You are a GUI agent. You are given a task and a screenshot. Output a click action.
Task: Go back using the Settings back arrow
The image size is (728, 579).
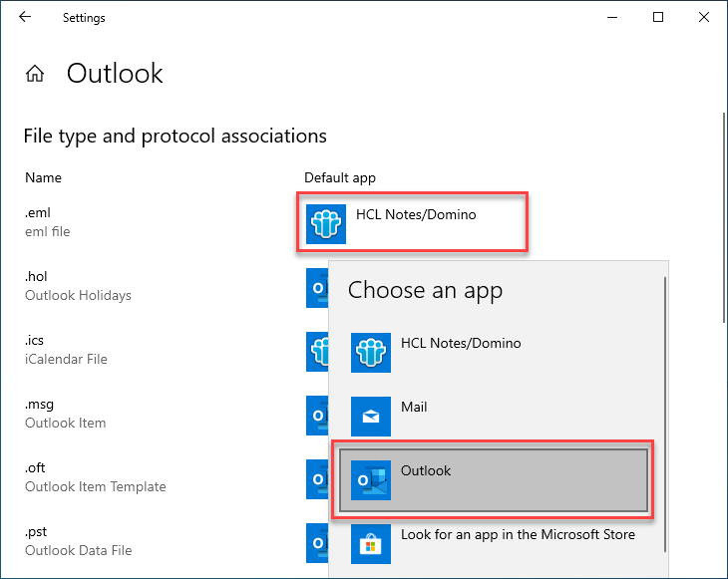pos(25,17)
